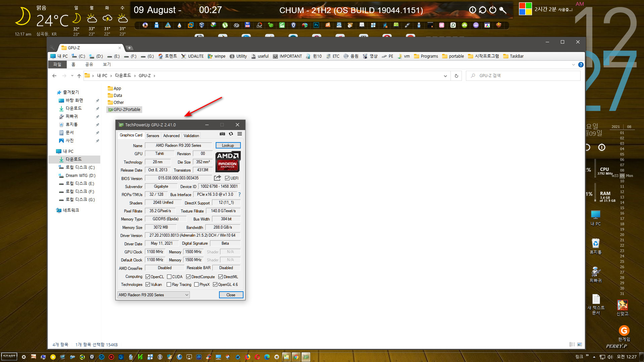The image size is (644, 362).
Task: Click the yellow play icon on taskbar
Action: tap(53, 357)
